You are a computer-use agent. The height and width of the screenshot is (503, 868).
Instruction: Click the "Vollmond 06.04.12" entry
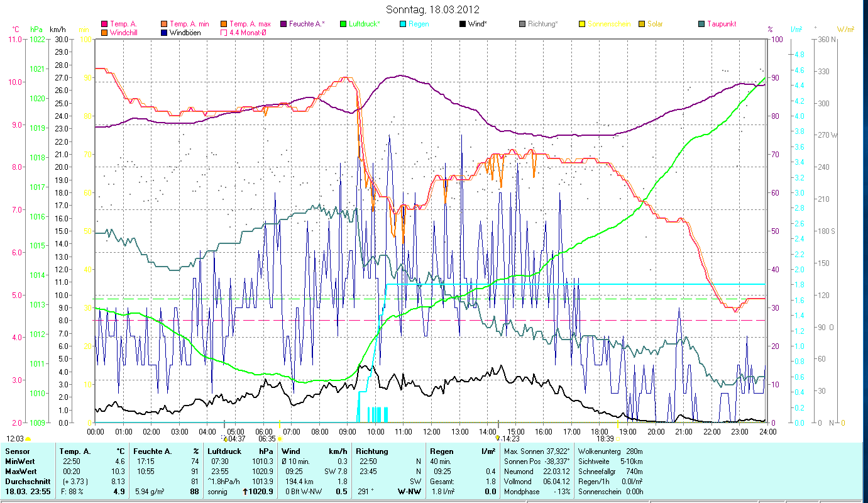[537, 482]
